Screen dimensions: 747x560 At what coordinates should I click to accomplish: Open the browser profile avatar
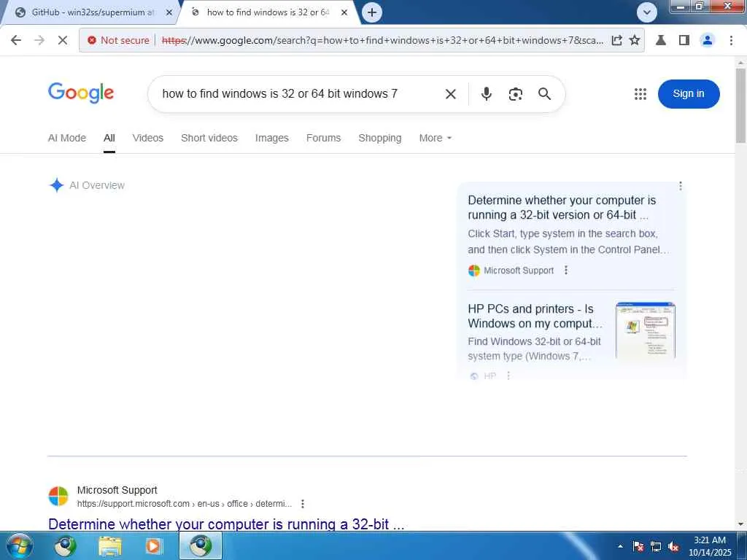pyautogui.click(x=708, y=41)
